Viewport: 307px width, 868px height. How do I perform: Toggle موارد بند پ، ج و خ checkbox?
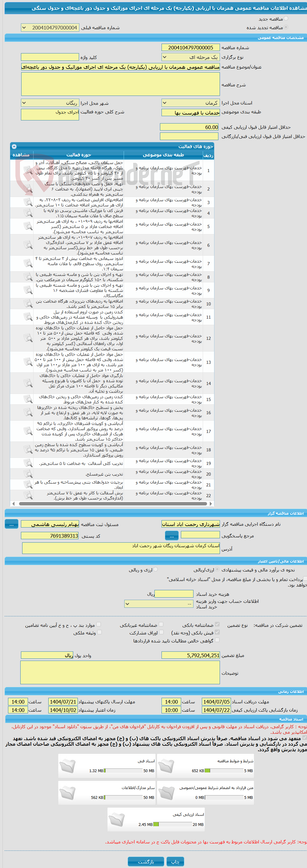[98, 624]
